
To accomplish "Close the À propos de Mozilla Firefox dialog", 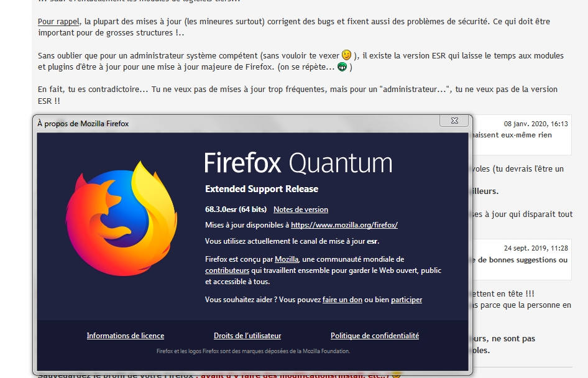I will coord(454,121).
